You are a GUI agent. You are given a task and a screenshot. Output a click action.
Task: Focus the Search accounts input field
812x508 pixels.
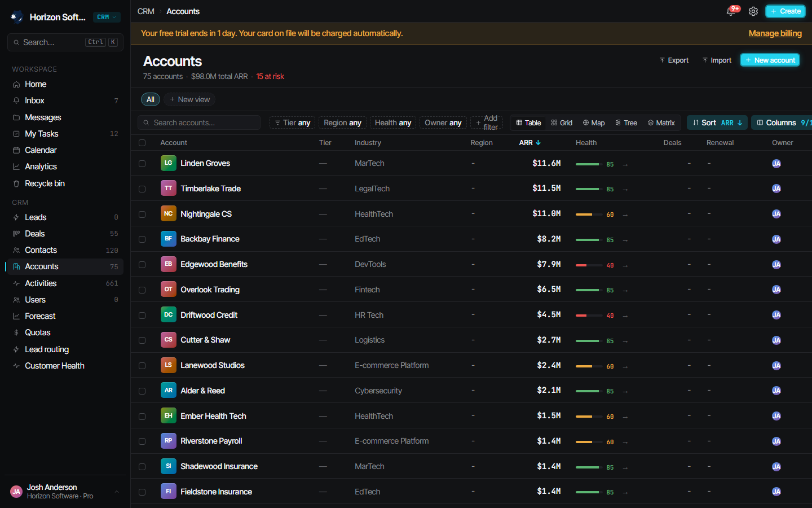pyautogui.click(x=199, y=122)
